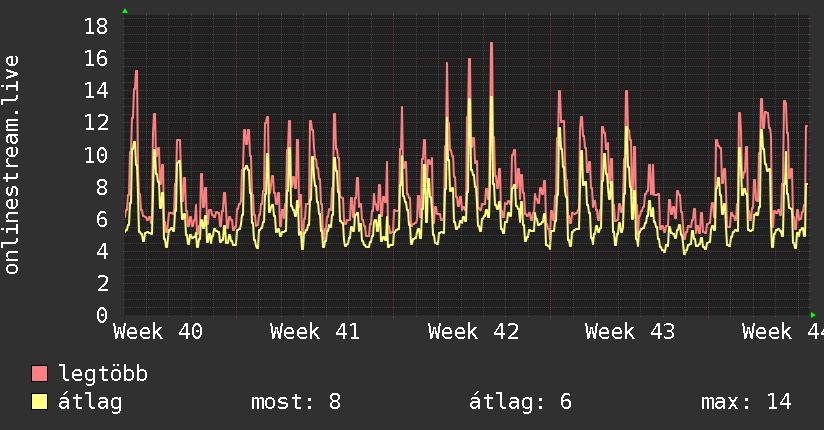Click the green arrow atop the y-axis
The width and height of the screenshot is (824, 430).
(125, 11)
